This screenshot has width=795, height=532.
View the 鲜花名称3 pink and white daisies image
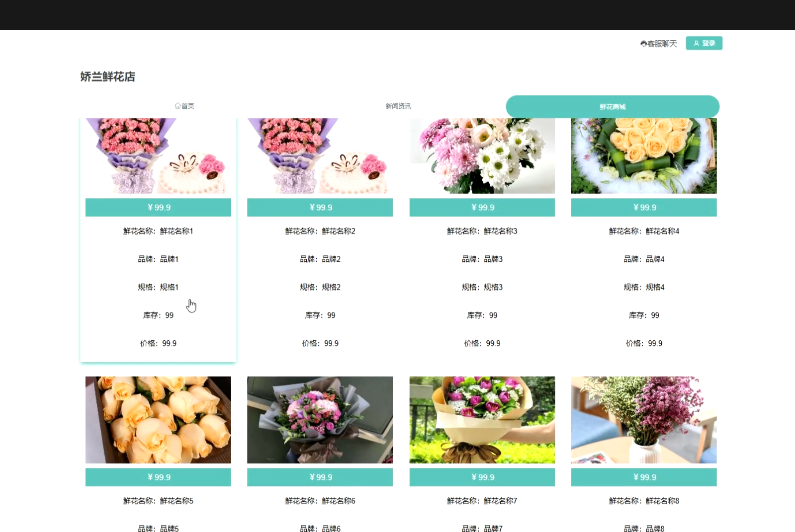[482, 156]
